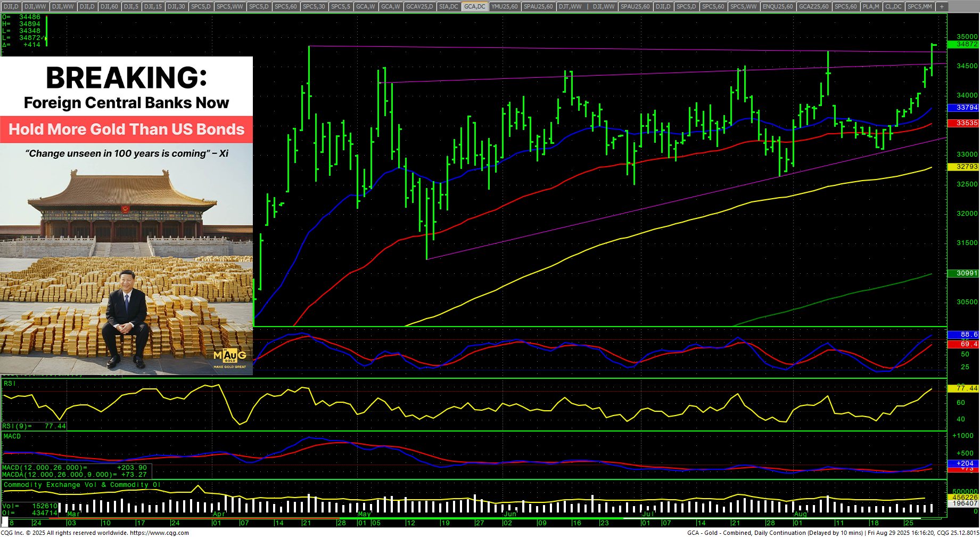Screen dimensions: 980x537
Task: Click the green 30991 moving average tag
Action: click(x=963, y=273)
